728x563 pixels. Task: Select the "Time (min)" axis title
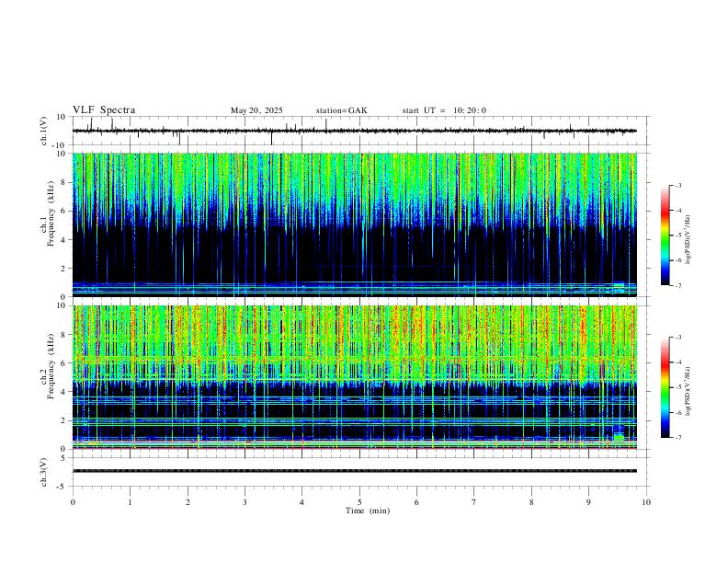[368, 511]
